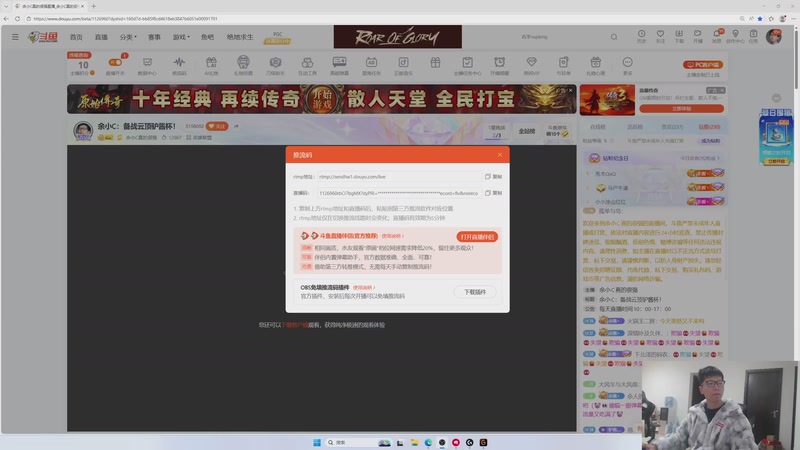Viewport: 800px width, 450px height.
Task: Open the 每日画报 floating sidebar widget
Action: pyautogui.click(x=776, y=137)
